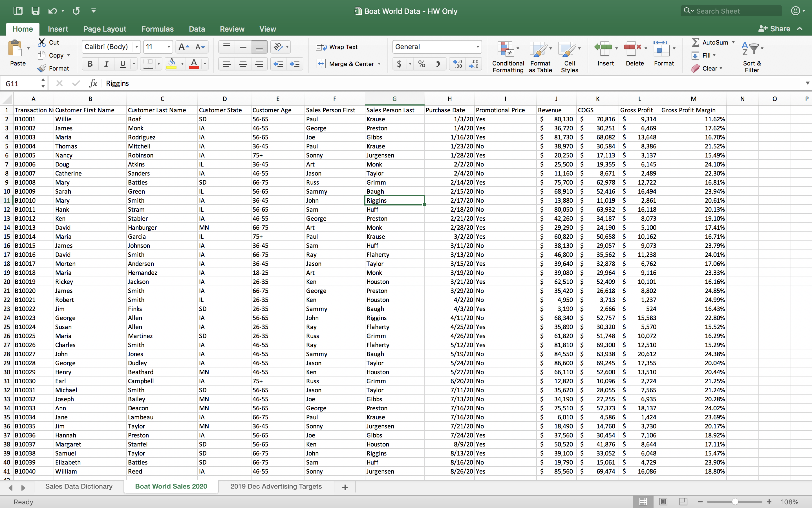812x508 pixels.
Task: Switch to Page Layout view in status bar
Action: (663, 502)
